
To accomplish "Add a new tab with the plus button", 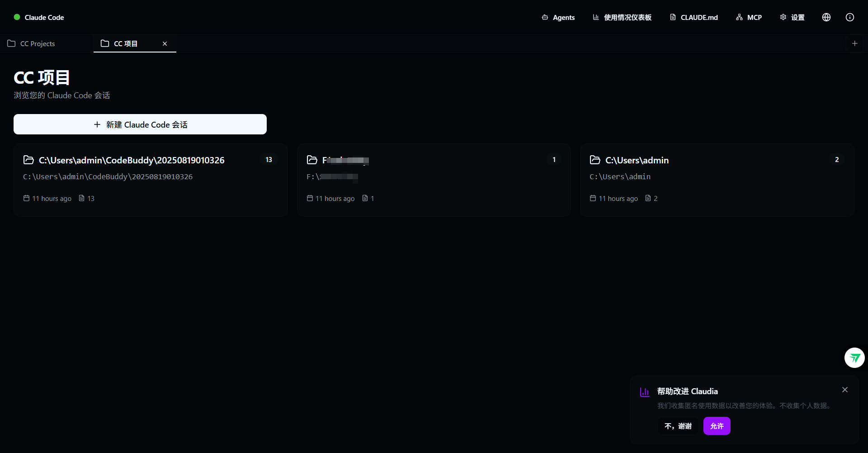I will click(854, 43).
